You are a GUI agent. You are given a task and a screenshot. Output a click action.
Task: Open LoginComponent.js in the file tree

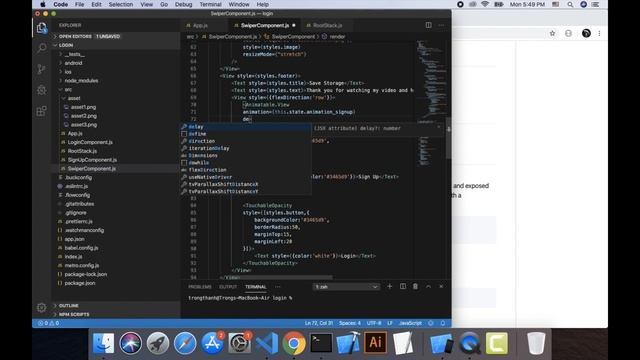[x=90, y=142]
